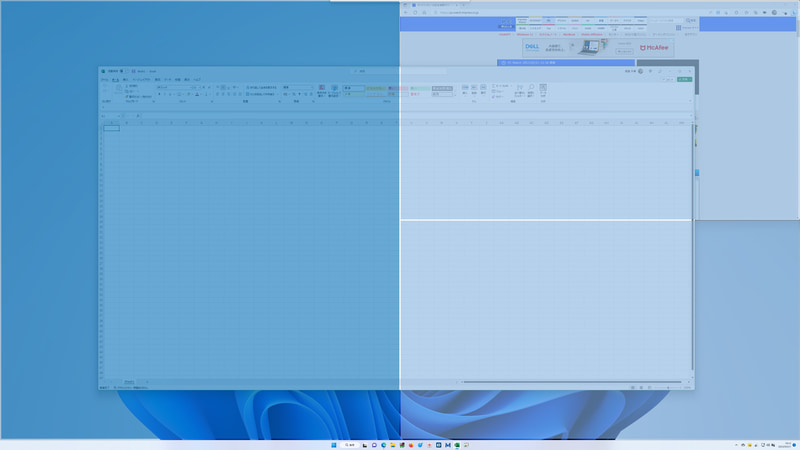Collapse the Excel ribbon using the chevron

[690, 101]
